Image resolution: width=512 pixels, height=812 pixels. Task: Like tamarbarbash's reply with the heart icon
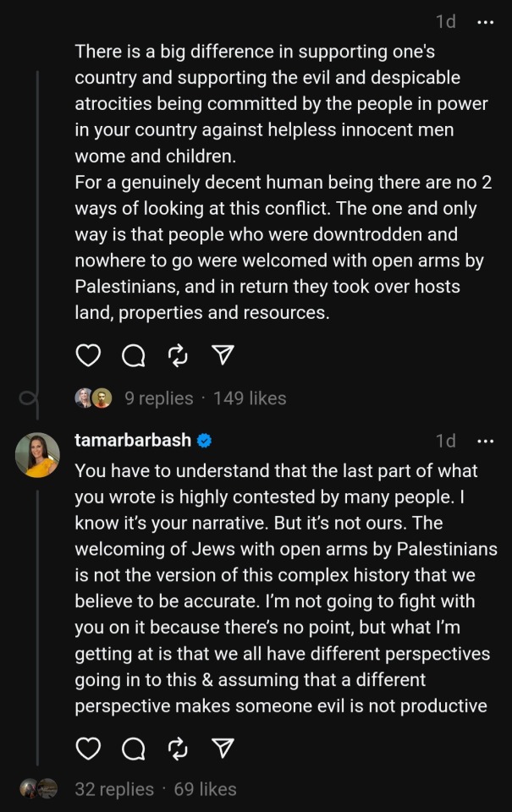88,749
